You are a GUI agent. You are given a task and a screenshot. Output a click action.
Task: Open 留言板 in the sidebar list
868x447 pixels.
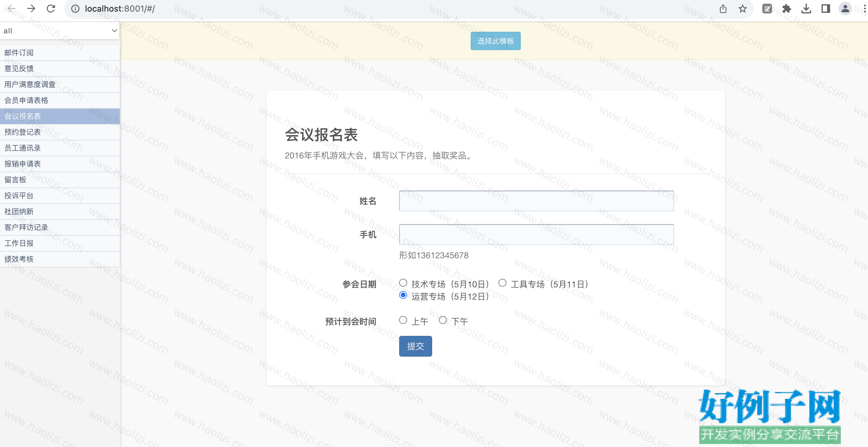point(60,180)
